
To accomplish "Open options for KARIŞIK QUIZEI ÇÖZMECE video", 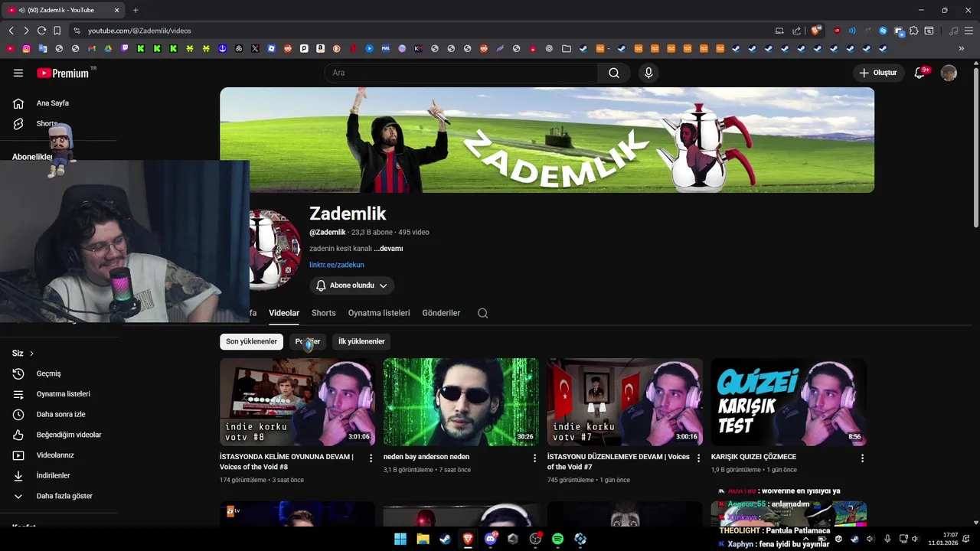I will click(862, 458).
